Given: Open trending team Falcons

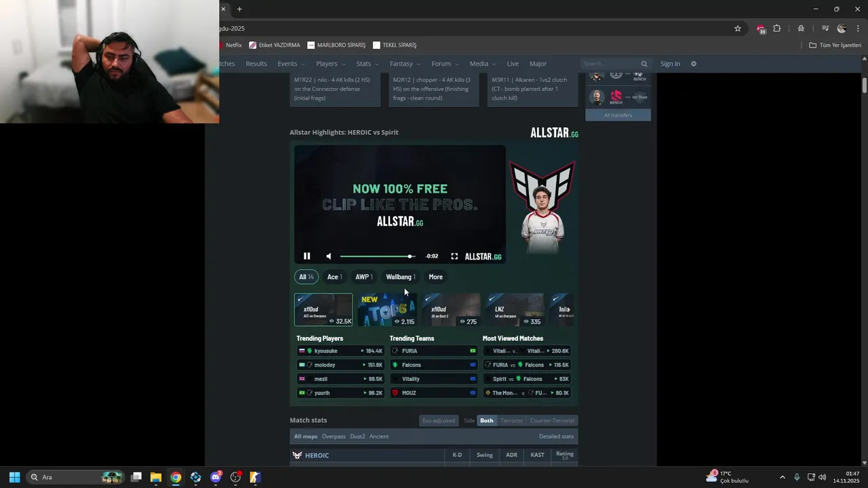Looking at the screenshot, I should point(433,365).
